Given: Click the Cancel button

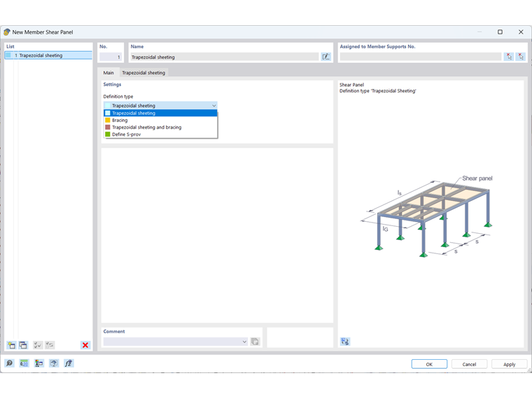Looking at the screenshot, I should (x=469, y=364).
